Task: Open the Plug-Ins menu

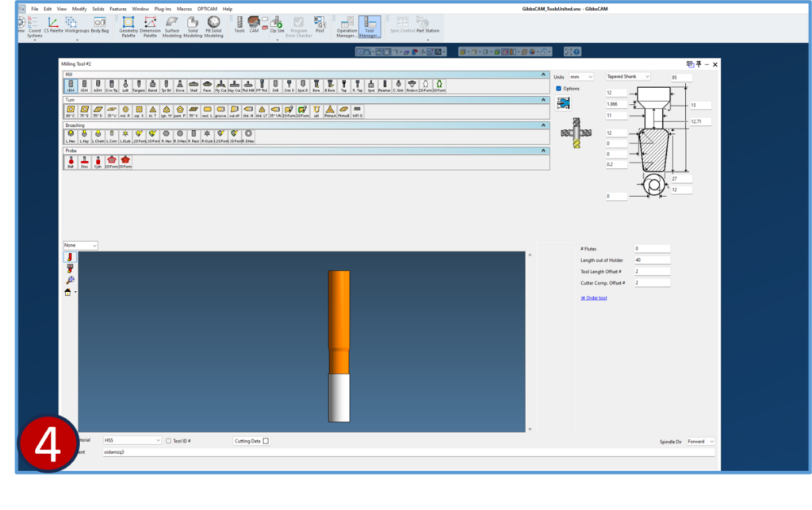Action: coord(163,8)
